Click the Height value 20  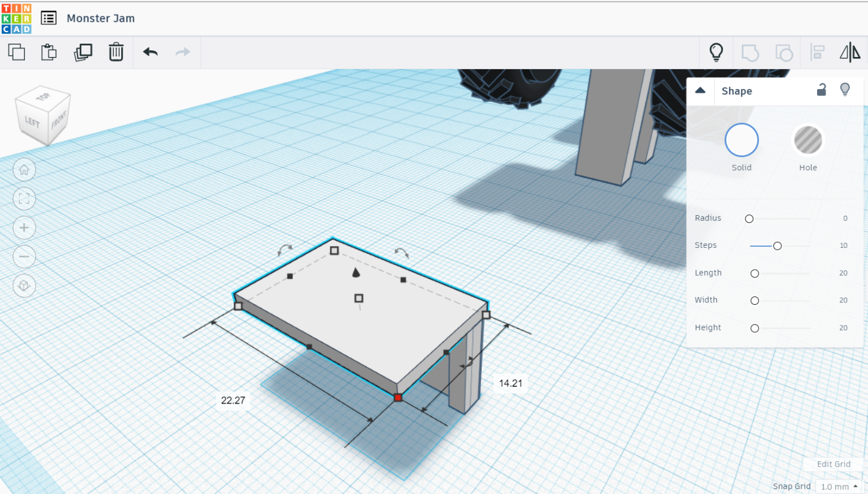pos(844,328)
